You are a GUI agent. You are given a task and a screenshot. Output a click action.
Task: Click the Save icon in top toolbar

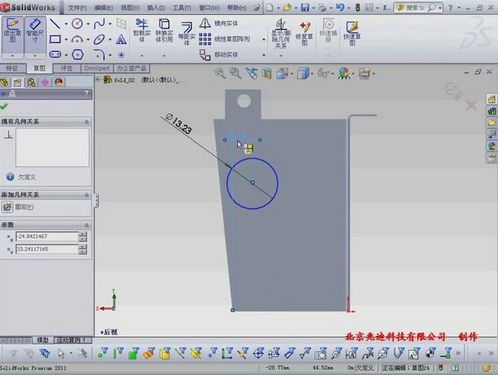pyautogui.click(x=305, y=7)
